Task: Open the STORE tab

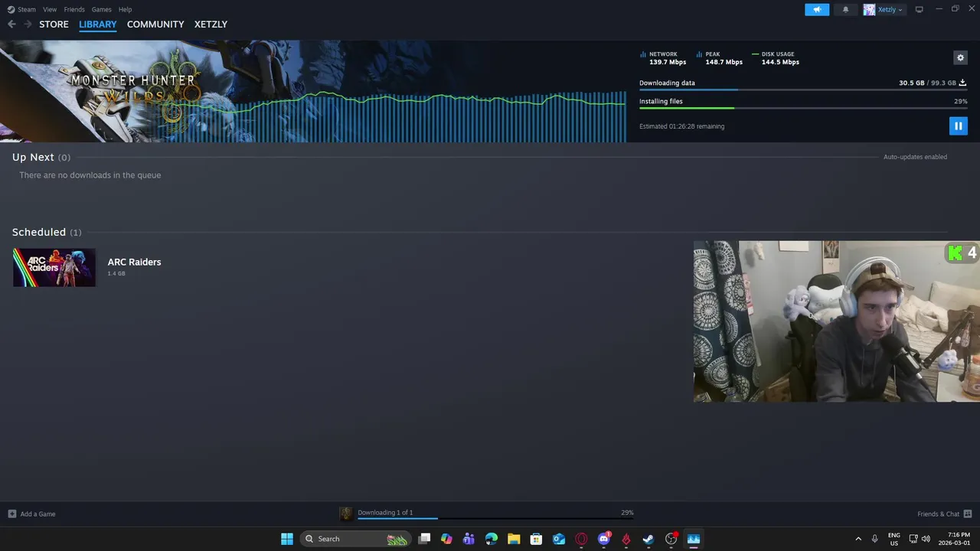Action: click(54, 24)
